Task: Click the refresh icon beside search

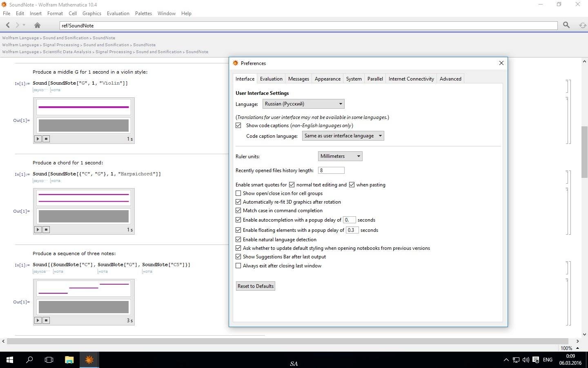Action: click(x=583, y=25)
